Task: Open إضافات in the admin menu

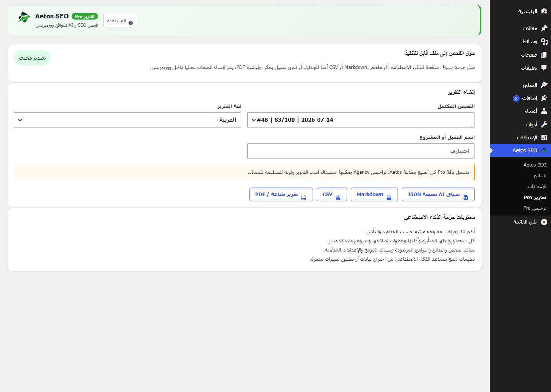Action: [x=520, y=98]
